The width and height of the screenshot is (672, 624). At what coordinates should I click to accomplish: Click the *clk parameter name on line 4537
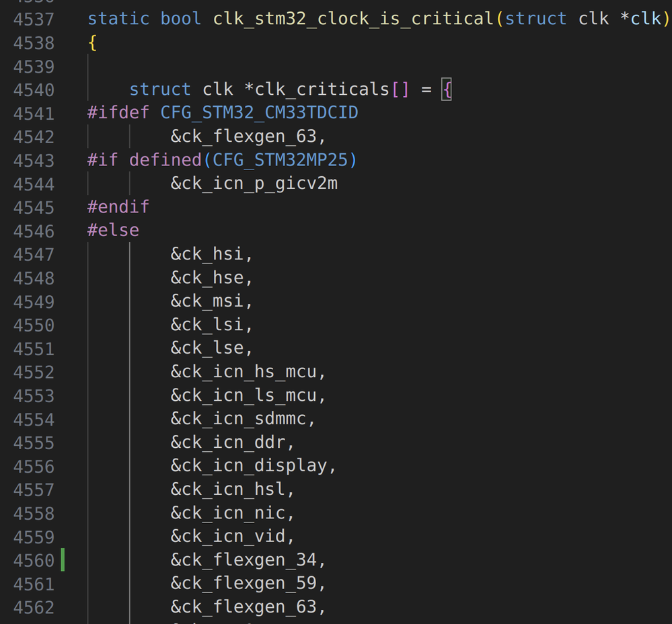pyautogui.click(x=640, y=19)
